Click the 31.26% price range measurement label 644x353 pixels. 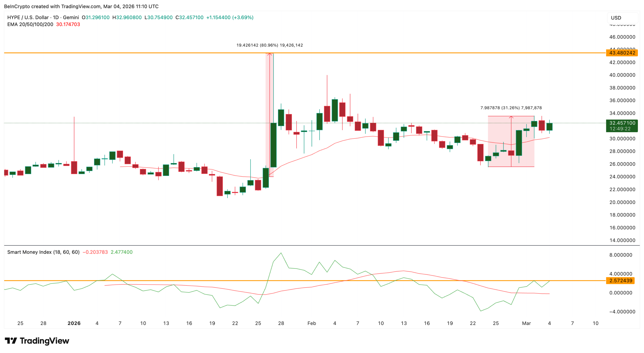click(511, 108)
